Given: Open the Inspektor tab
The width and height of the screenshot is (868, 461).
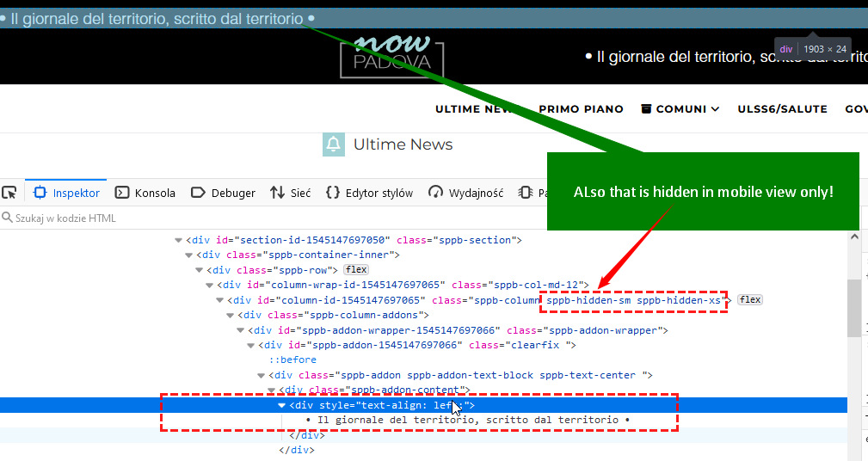Looking at the screenshot, I should click(67, 193).
